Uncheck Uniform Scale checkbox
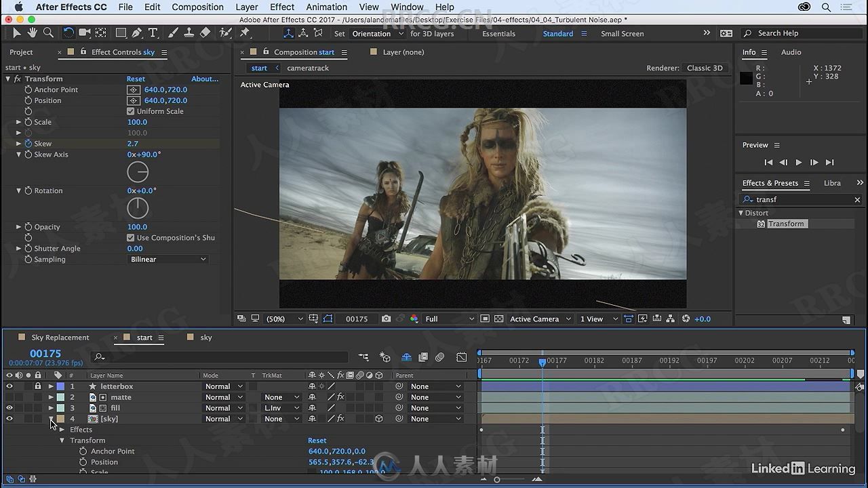 (130, 111)
